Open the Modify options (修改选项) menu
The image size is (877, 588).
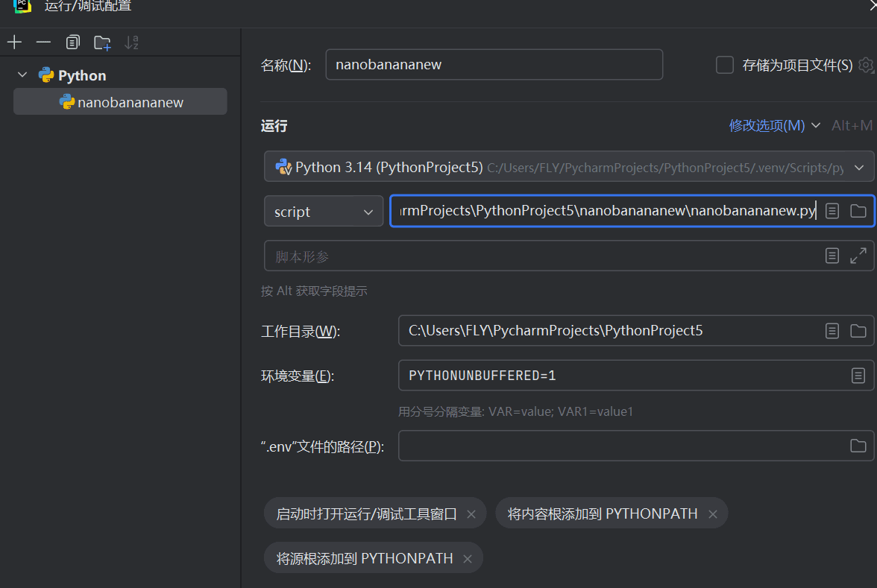click(774, 125)
